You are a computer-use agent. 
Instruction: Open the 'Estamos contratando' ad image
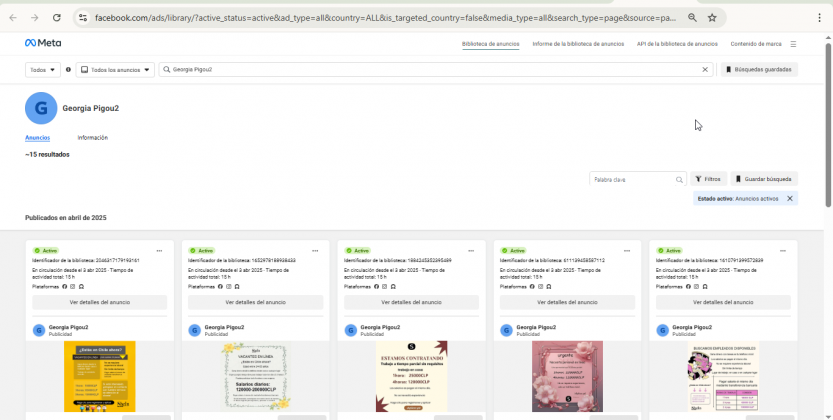click(412, 376)
